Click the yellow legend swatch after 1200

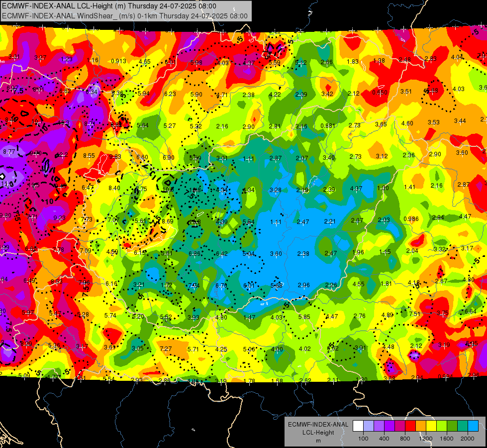431,426
